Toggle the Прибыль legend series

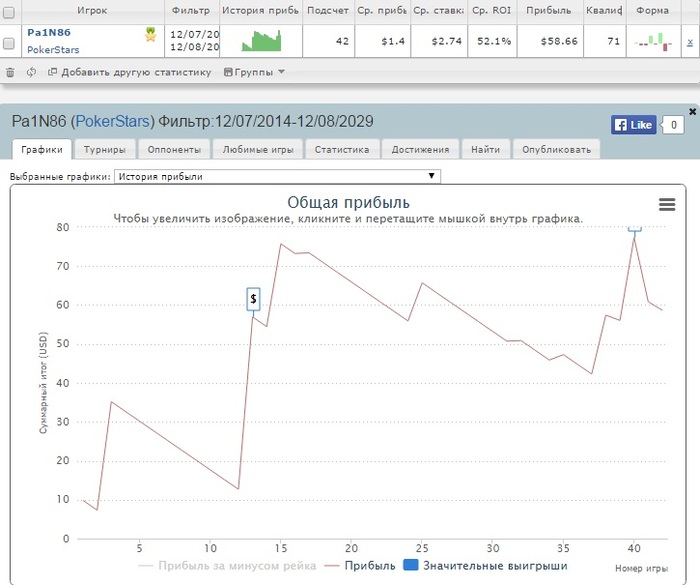(360, 565)
